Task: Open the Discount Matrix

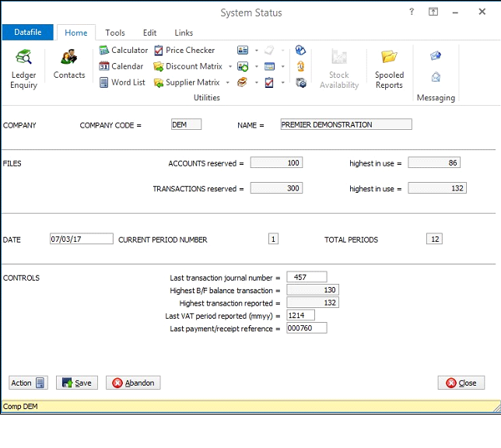Action: (188, 66)
